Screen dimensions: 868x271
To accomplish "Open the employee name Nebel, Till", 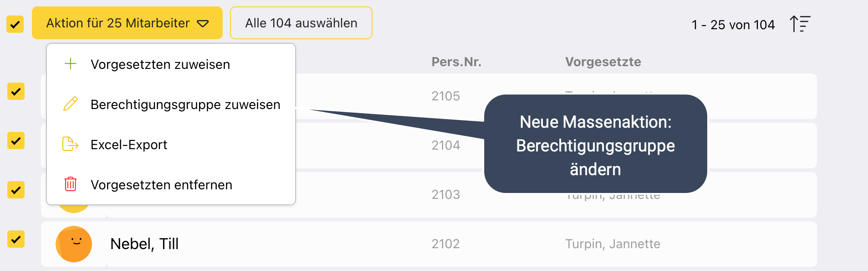I will click(x=144, y=244).
